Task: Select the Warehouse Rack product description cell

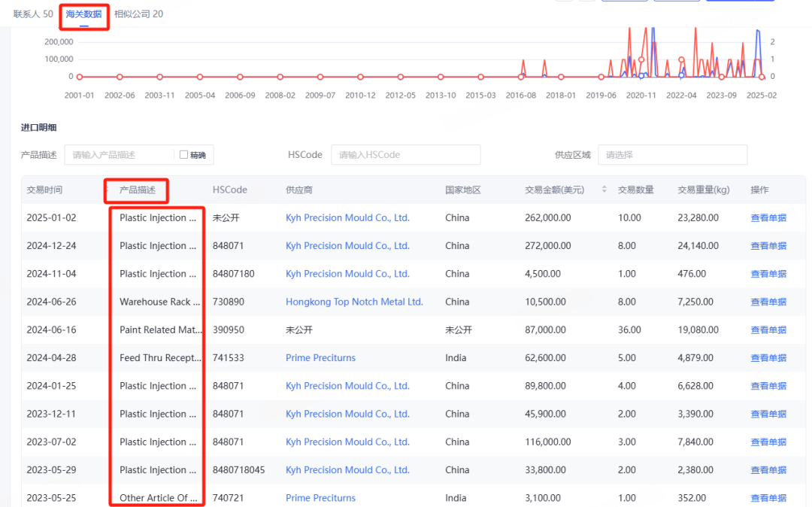Action: pyautogui.click(x=159, y=302)
